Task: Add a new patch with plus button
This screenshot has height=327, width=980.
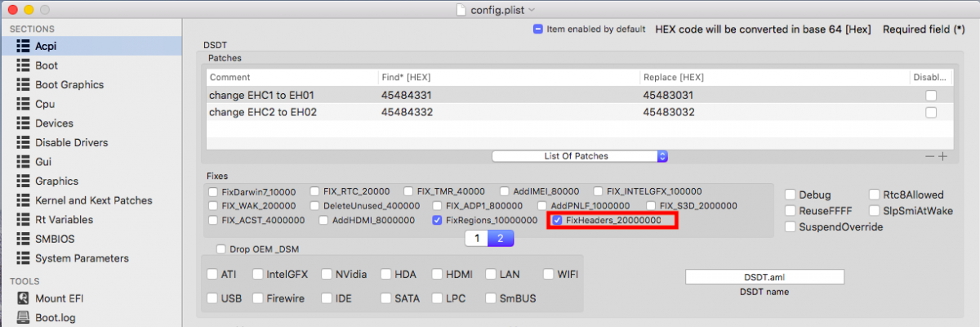Action: [942, 156]
